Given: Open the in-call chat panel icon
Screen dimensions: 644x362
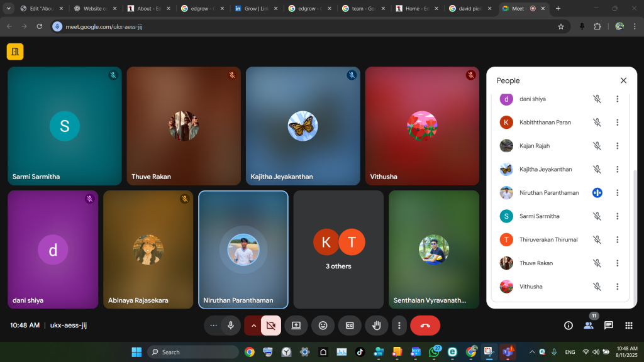Looking at the screenshot, I should click(608, 326).
